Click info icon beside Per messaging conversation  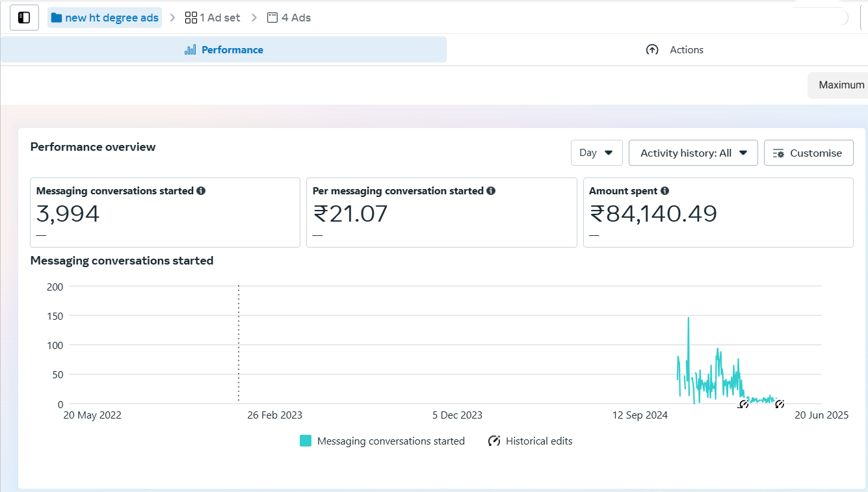(x=491, y=191)
